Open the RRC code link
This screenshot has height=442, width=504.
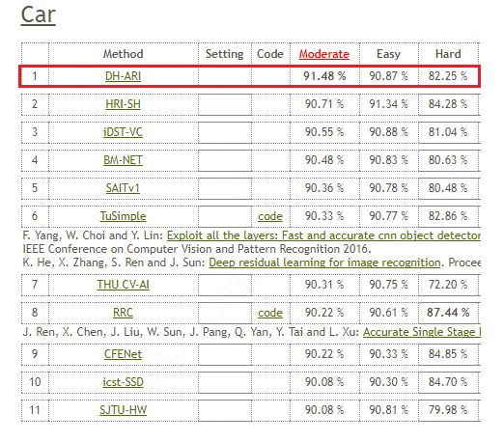(x=270, y=313)
